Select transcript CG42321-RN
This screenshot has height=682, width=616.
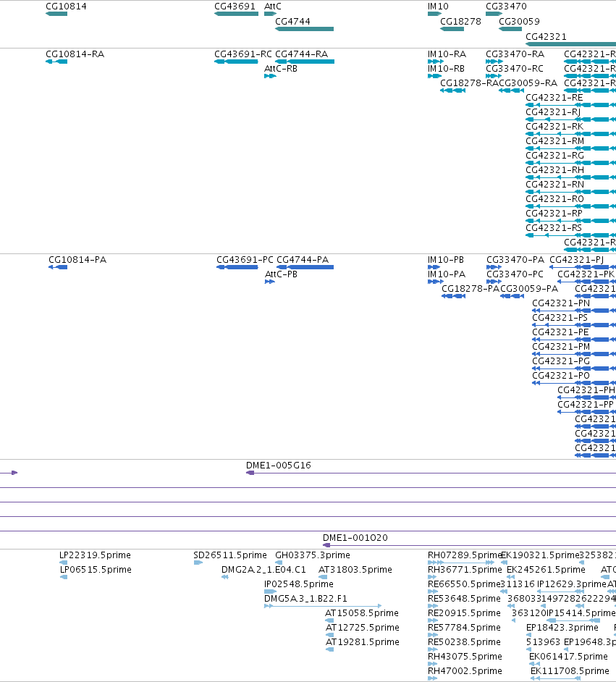pos(571,192)
